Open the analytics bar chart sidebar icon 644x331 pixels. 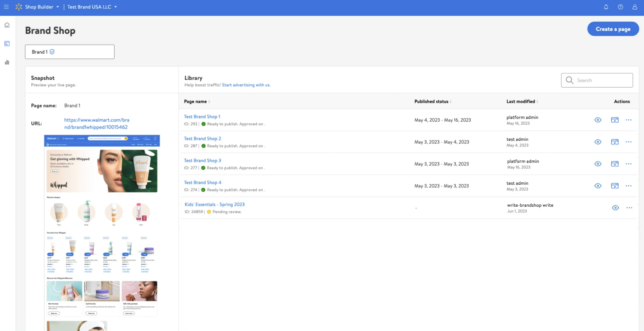tap(7, 62)
